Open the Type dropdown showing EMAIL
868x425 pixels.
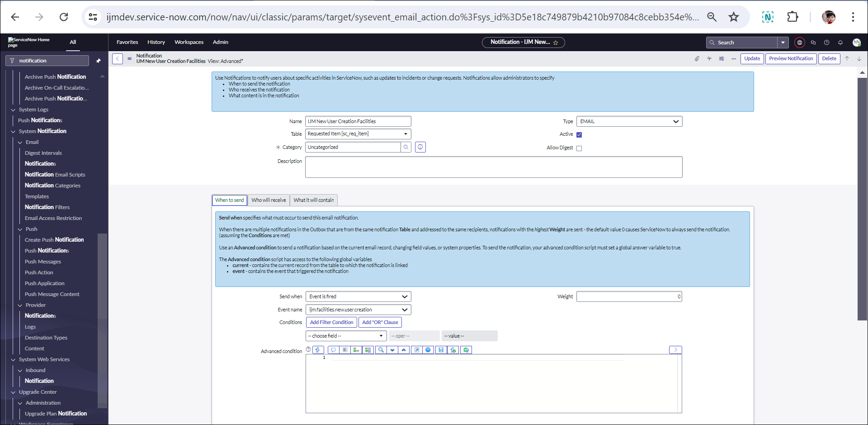pos(629,121)
